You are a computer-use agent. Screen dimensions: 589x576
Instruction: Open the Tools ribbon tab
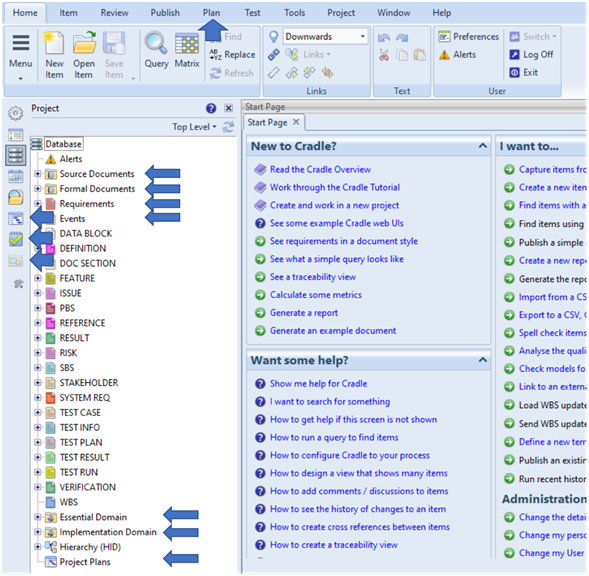click(294, 13)
